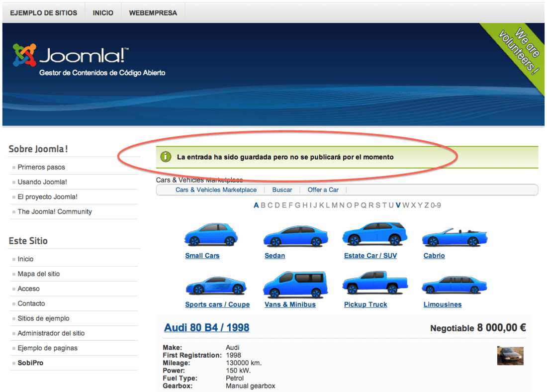This screenshot has height=392, width=547.
Task: Open Pickup Truck category link
Action: pos(365,304)
